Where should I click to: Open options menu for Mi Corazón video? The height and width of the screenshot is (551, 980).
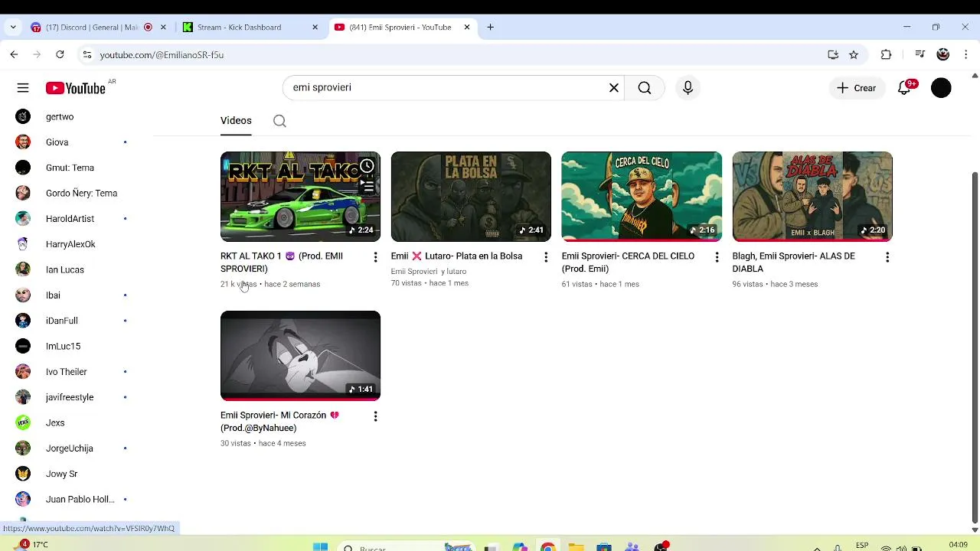[x=375, y=416]
